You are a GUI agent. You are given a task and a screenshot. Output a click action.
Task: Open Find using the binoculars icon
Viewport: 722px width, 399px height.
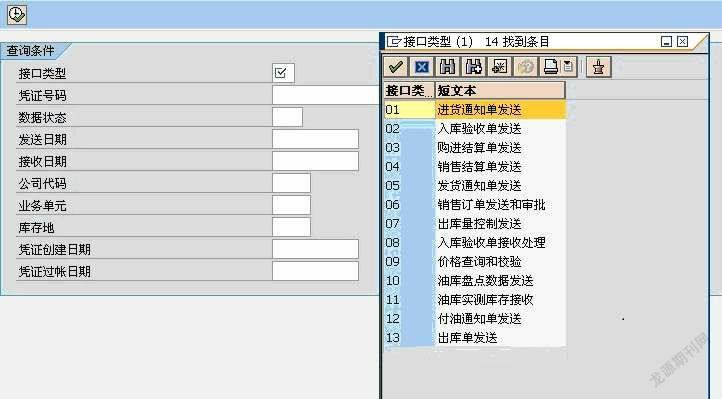(447, 67)
